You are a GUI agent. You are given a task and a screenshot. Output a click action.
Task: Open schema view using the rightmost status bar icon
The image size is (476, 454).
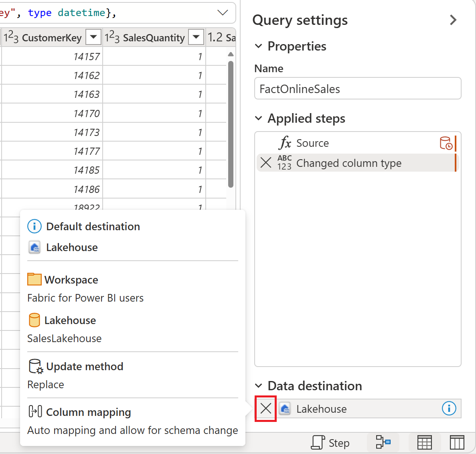coord(457,442)
